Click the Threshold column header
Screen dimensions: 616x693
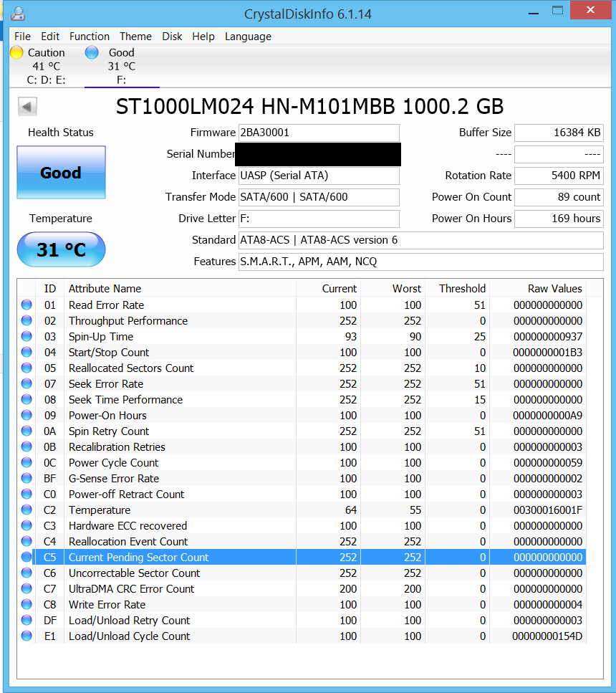[x=458, y=289]
